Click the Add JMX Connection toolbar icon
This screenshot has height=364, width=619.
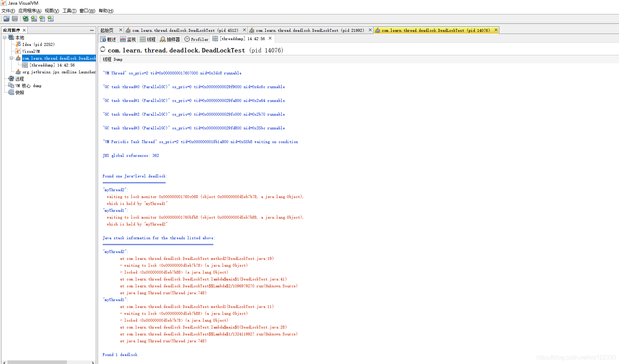click(34, 19)
